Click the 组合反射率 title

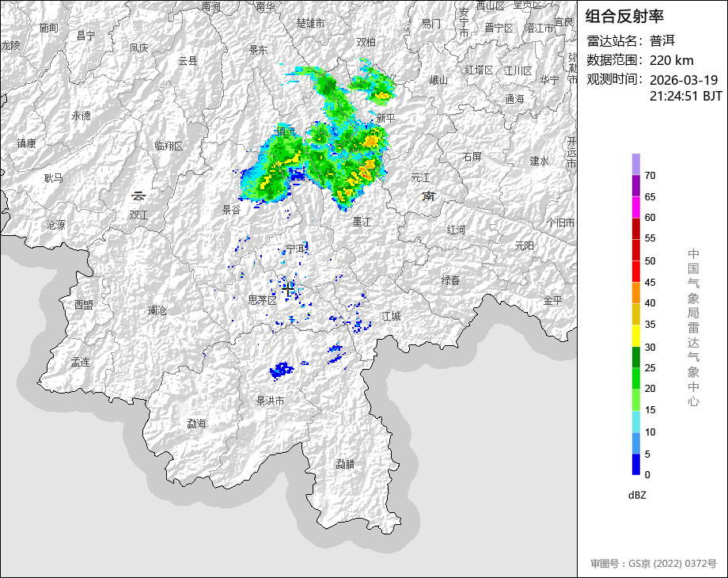tap(624, 16)
